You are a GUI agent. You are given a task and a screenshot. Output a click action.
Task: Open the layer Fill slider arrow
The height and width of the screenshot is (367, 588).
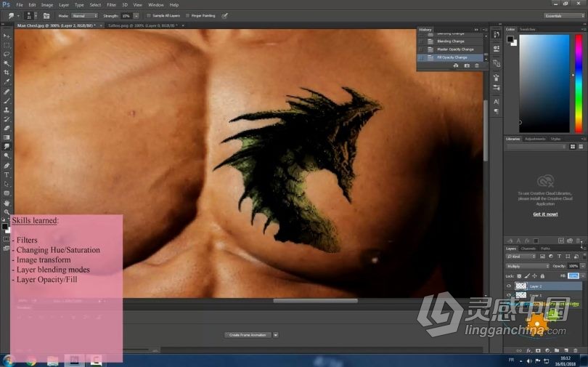(582, 276)
